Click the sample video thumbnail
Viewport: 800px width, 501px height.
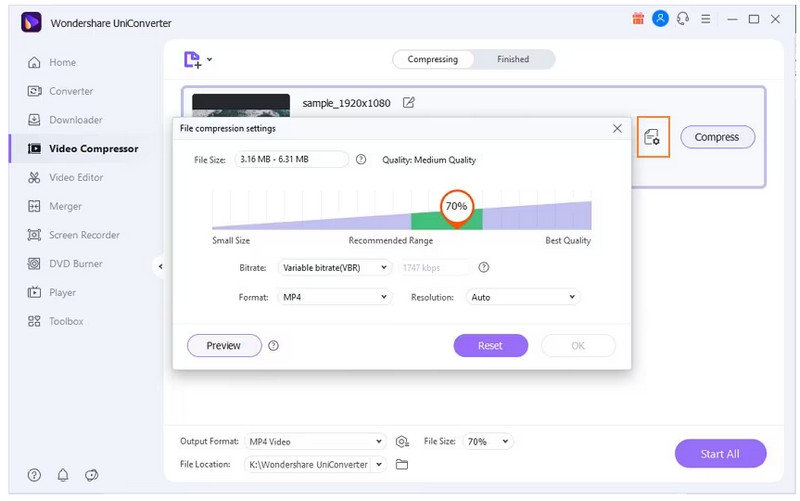[241, 105]
